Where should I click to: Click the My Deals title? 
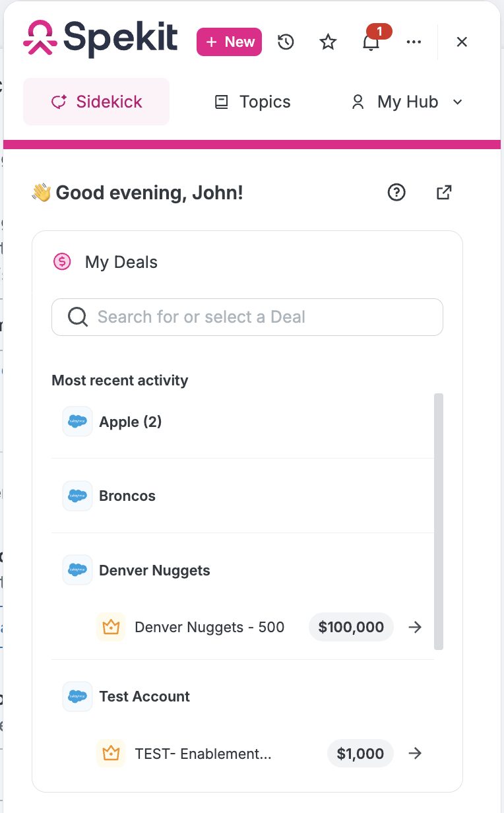pos(121,262)
